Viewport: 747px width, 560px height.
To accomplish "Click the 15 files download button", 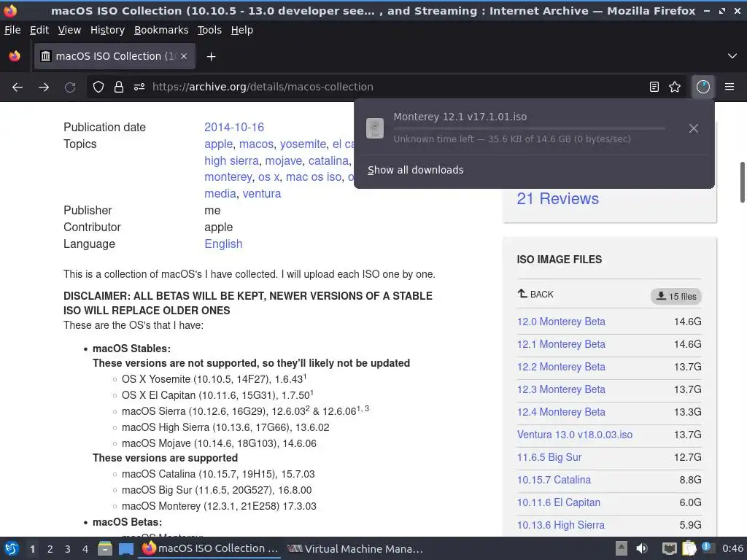I will point(676,296).
